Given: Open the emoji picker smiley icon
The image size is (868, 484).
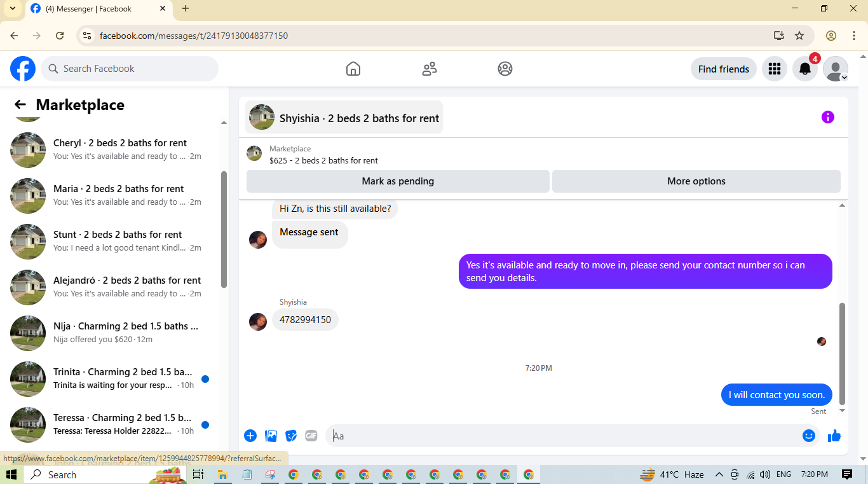Looking at the screenshot, I should [x=808, y=436].
